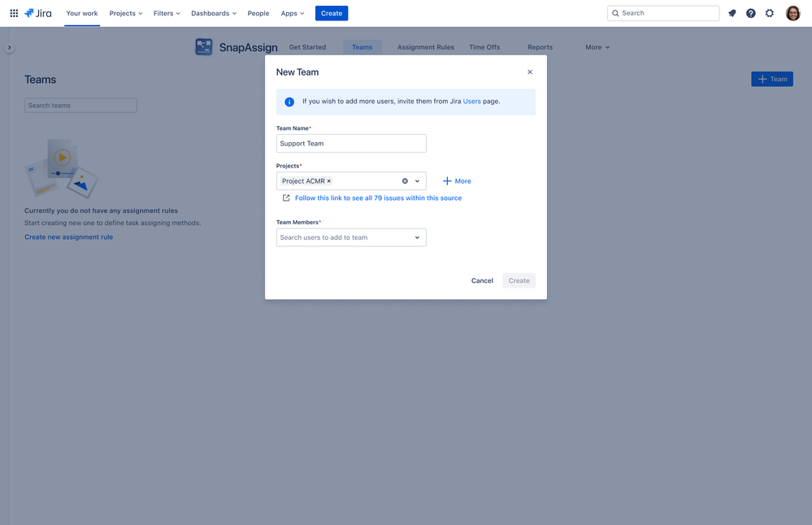Open the Projects dropdown in the dialog
The image size is (812, 525).
(x=418, y=181)
